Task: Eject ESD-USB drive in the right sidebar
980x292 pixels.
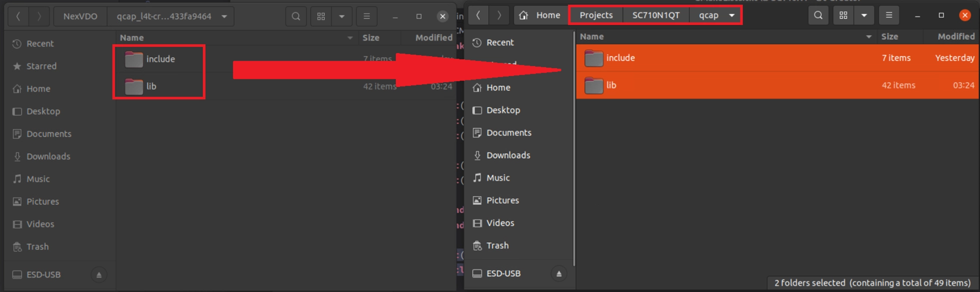Action: 559,273
